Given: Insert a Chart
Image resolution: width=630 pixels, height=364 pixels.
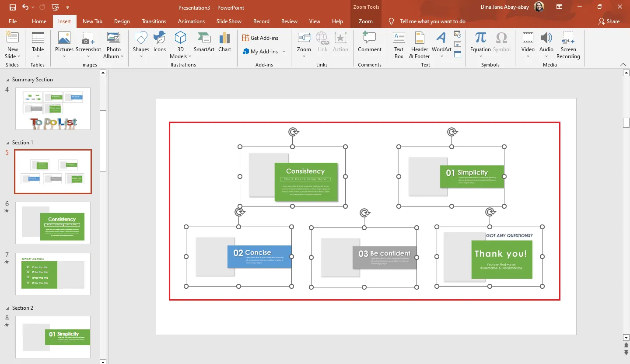Looking at the screenshot, I should (224, 43).
